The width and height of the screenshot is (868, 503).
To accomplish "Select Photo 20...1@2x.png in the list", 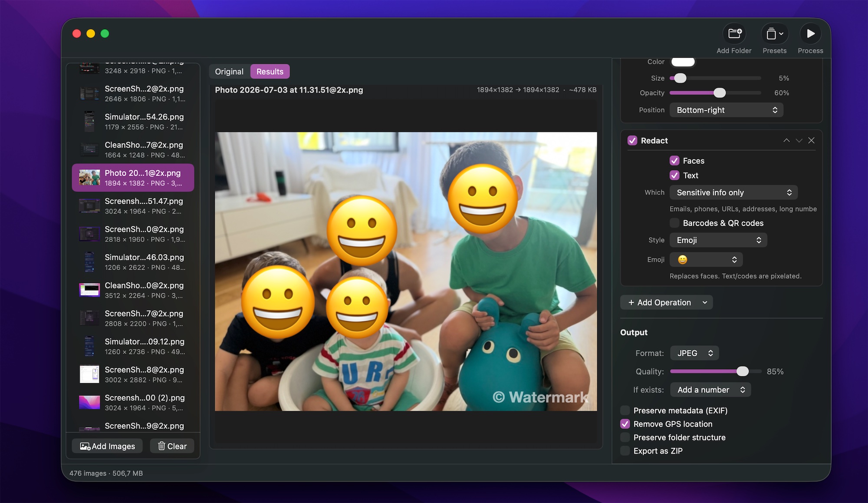I will (x=133, y=178).
